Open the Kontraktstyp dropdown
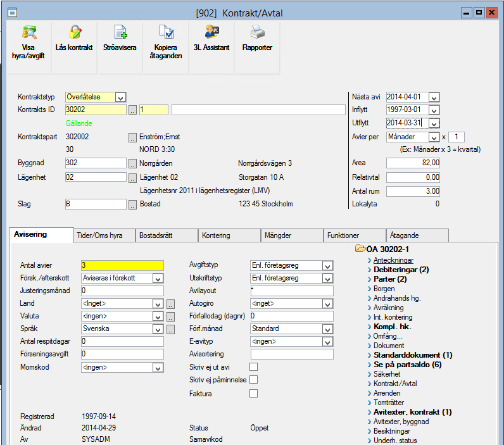504x445 pixels. 120,97
